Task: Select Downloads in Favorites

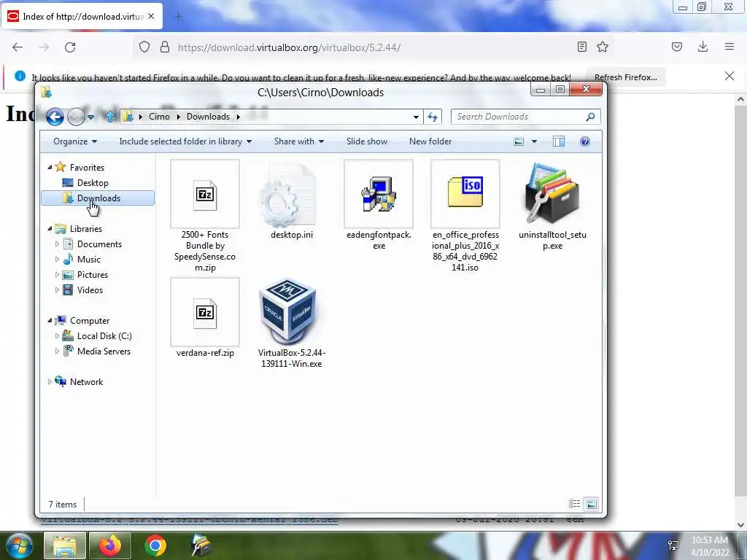Action: (x=98, y=198)
